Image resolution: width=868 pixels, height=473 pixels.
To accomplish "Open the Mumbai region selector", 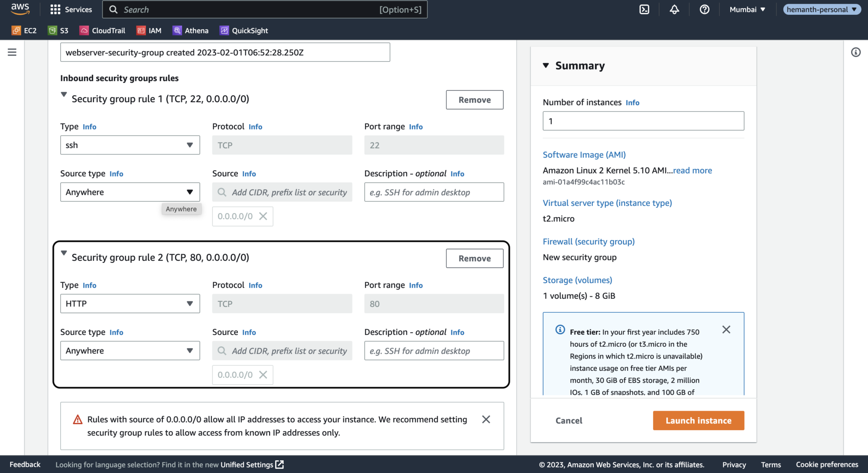I will (x=746, y=9).
